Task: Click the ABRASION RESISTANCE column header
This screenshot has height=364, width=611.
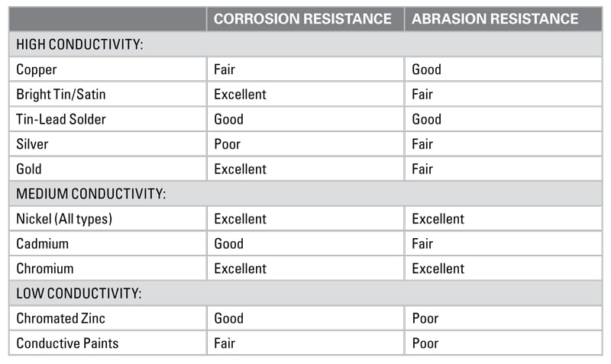Action: pyautogui.click(x=503, y=18)
